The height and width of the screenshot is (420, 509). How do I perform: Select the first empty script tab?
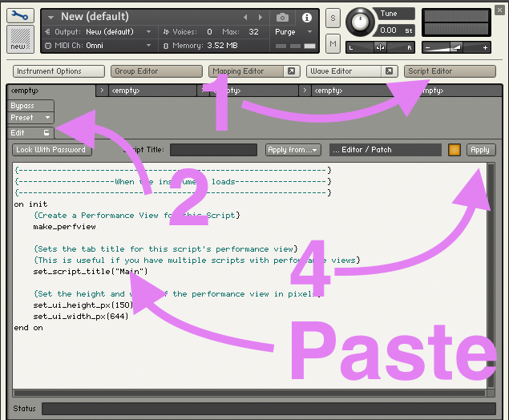coord(50,91)
